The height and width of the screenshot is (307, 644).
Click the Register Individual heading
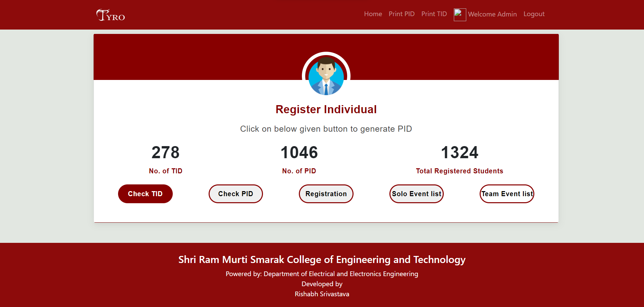(x=326, y=109)
